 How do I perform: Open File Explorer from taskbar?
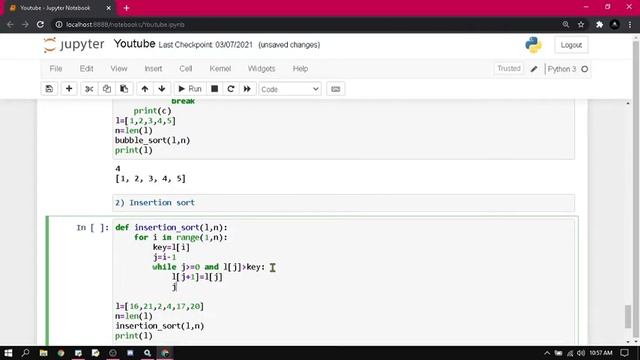coord(43,353)
